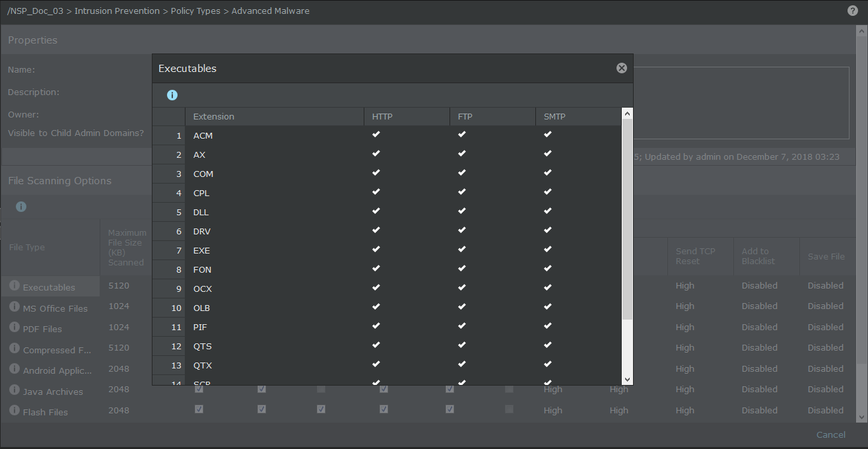Select the QTS extension row
The height and width of the screenshot is (449, 868).
pos(387,346)
